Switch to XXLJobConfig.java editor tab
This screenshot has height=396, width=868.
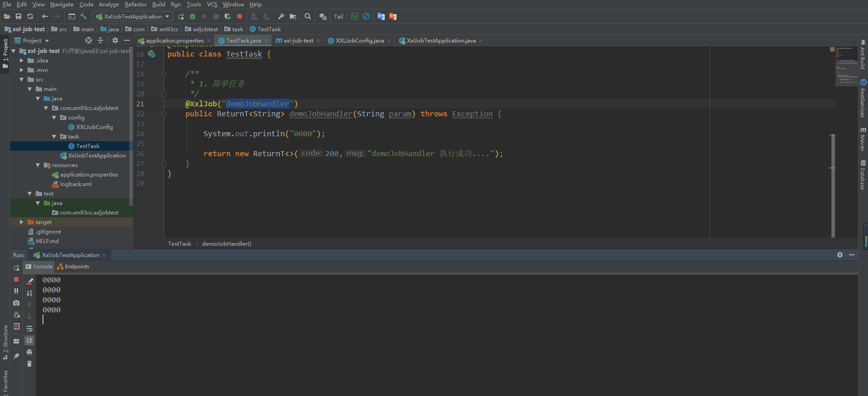click(360, 40)
